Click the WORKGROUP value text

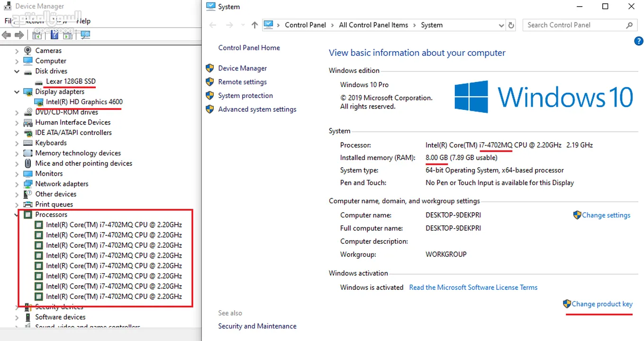[446, 254]
